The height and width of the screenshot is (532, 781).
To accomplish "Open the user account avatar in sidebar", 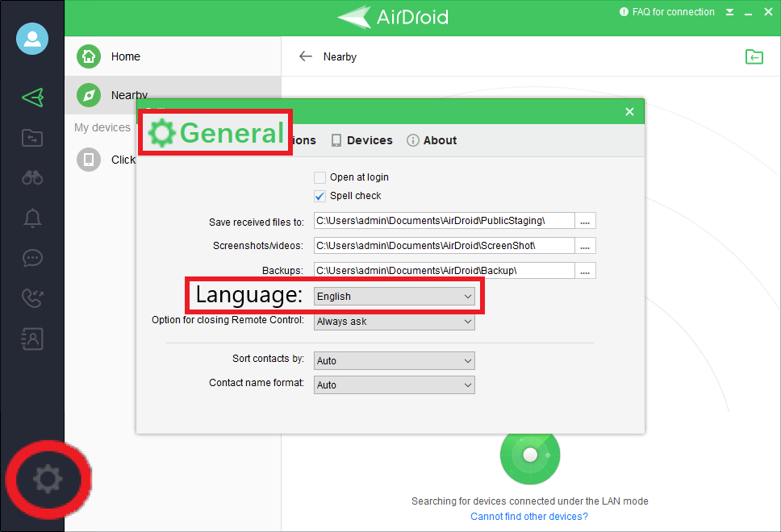I will click(32, 39).
